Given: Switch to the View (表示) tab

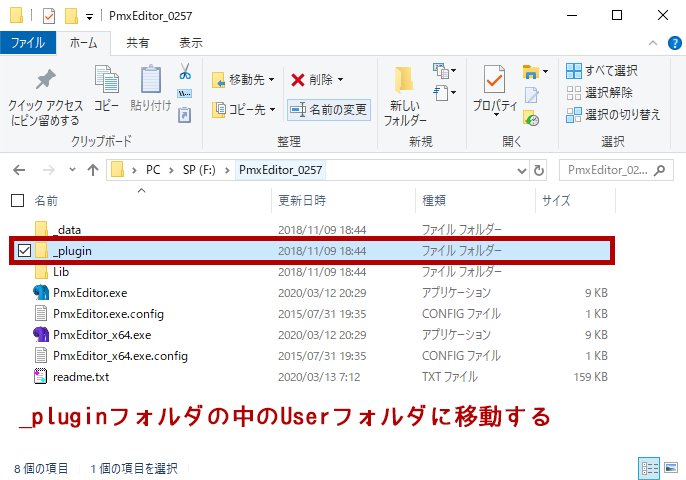Looking at the screenshot, I should [x=191, y=43].
